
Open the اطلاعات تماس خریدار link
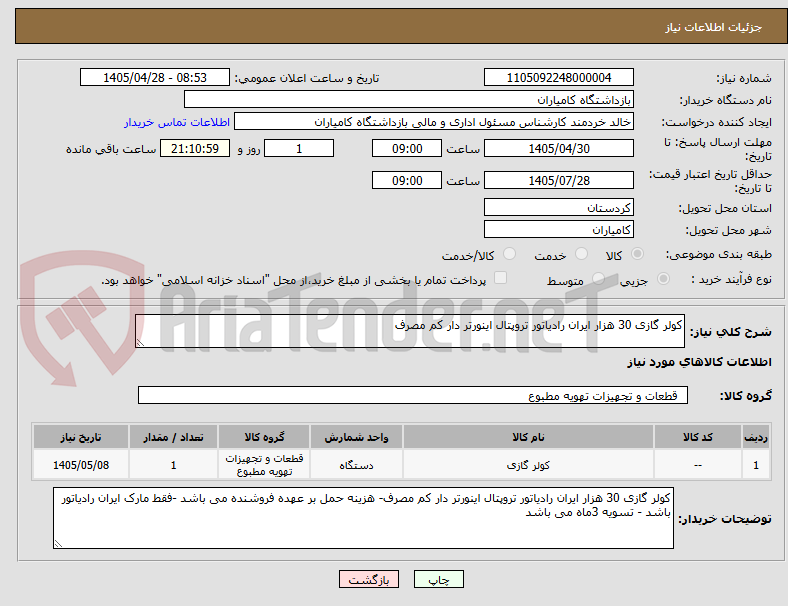coord(177,122)
